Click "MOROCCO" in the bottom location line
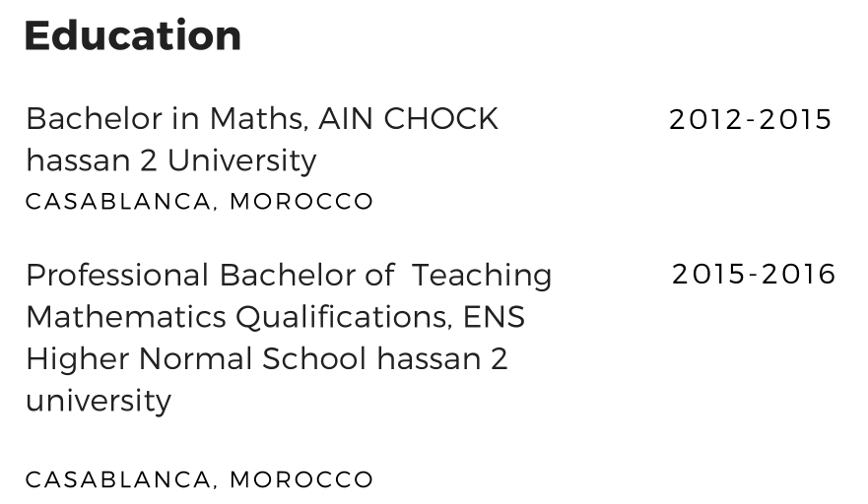The height and width of the screenshot is (504, 868). (301, 480)
